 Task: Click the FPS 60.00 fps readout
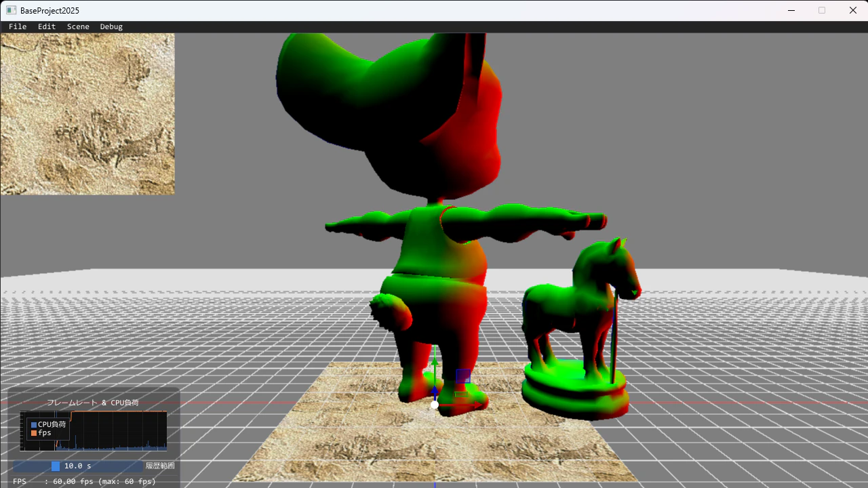point(85,481)
